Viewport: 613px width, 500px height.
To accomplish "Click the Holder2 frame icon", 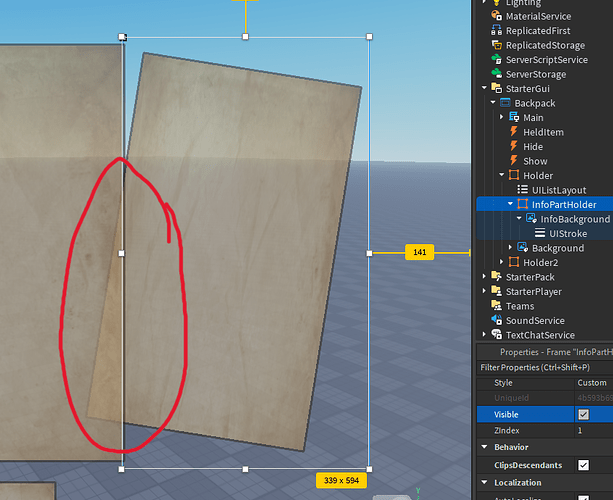I will [x=514, y=262].
